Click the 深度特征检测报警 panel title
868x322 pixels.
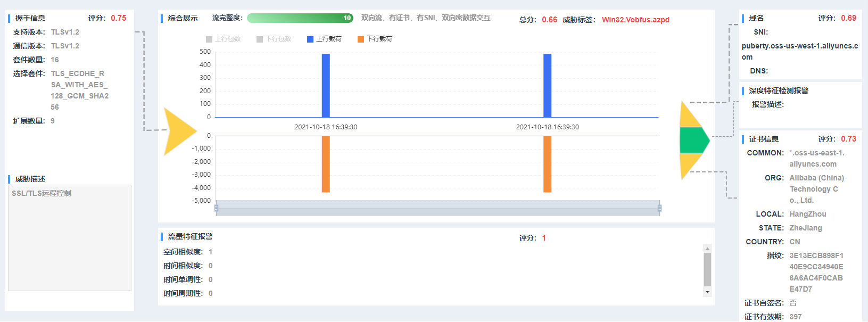coord(779,90)
